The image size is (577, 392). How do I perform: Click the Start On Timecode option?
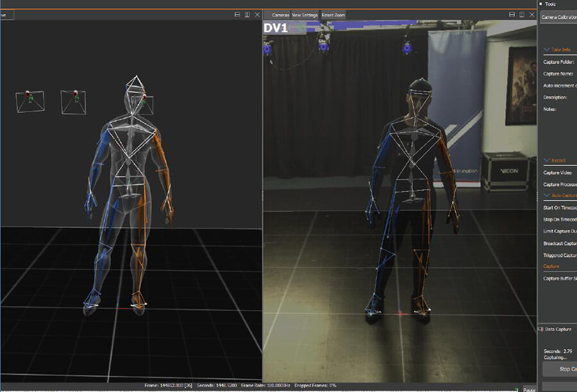tap(560, 208)
